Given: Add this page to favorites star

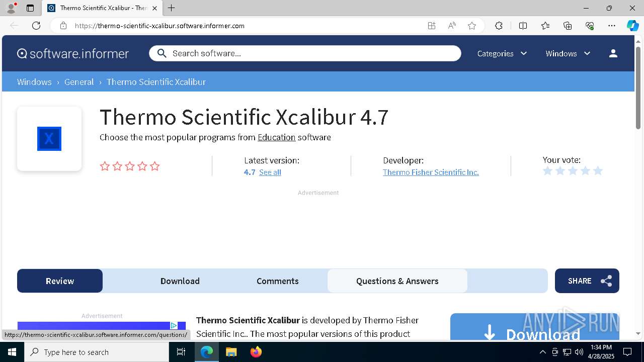Looking at the screenshot, I should 472,26.
